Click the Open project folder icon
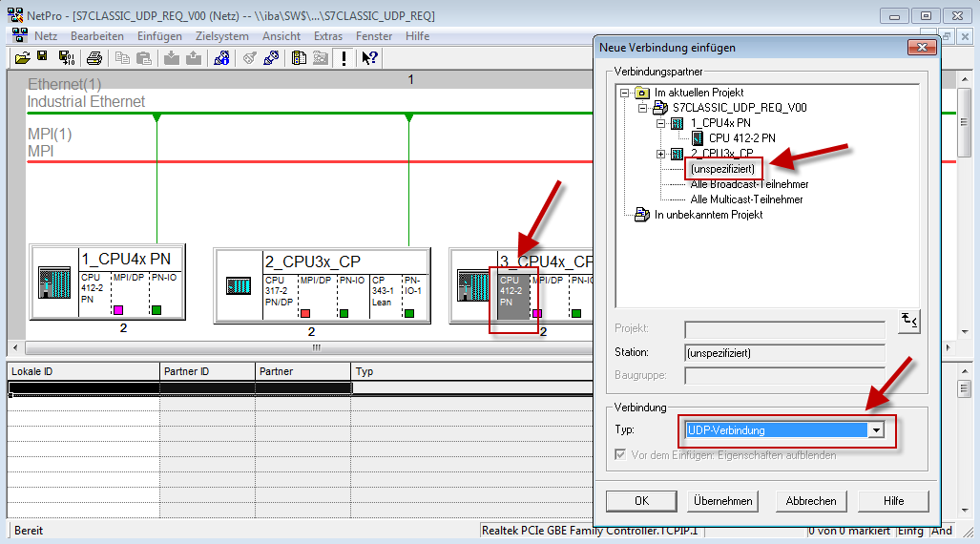The height and width of the screenshot is (544, 980). click(23, 58)
